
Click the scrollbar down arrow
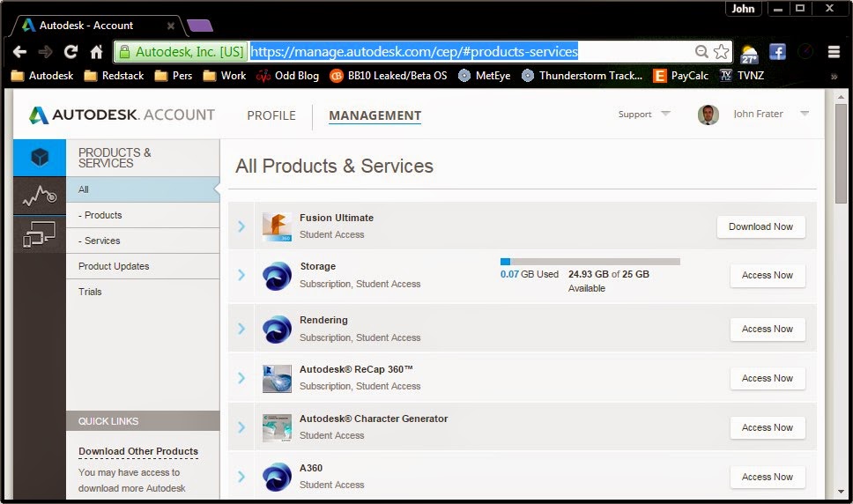point(841,492)
